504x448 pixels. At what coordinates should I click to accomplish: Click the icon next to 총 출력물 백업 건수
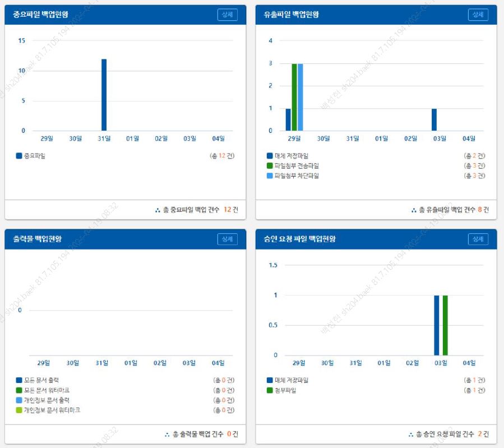tap(167, 435)
